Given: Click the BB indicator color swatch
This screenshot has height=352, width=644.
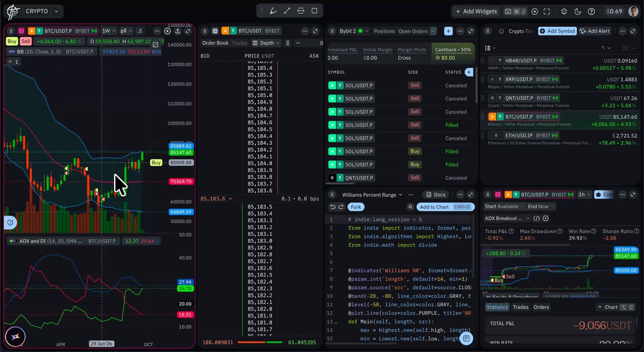Looking at the screenshot, I should (10, 52).
